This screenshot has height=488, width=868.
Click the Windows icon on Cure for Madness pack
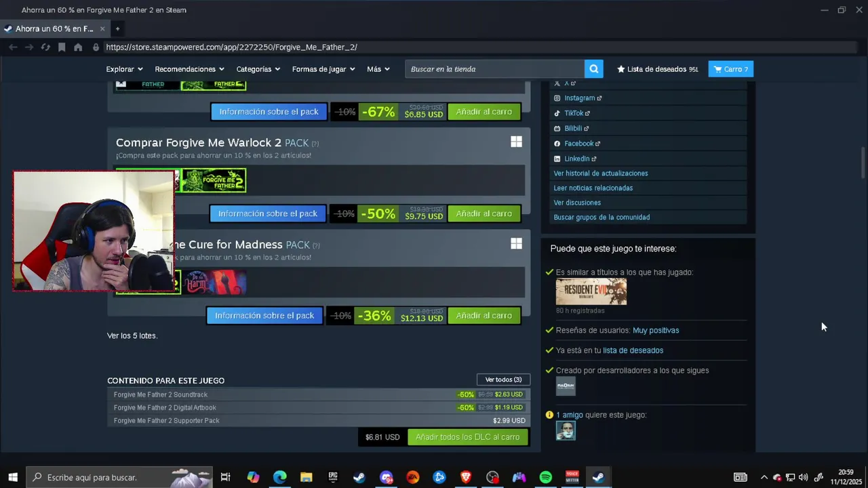(516, 243)
